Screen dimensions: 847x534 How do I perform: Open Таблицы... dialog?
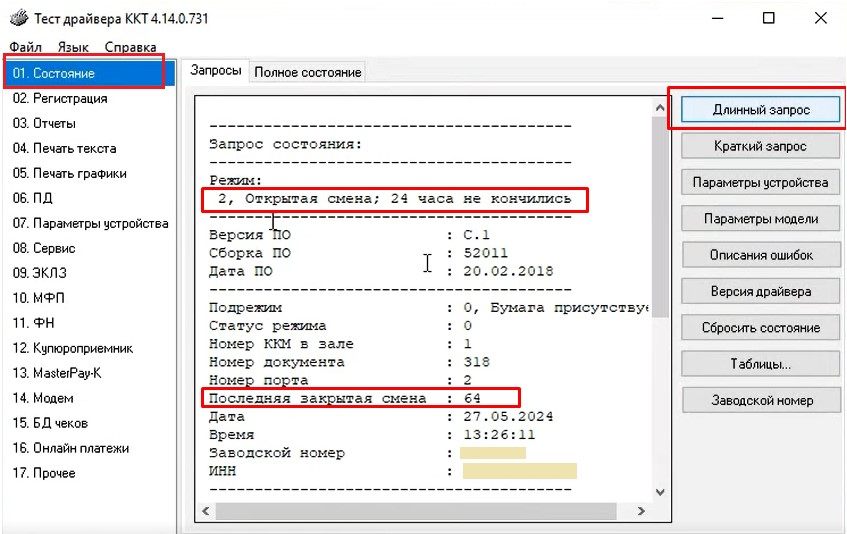pos(761,364)
